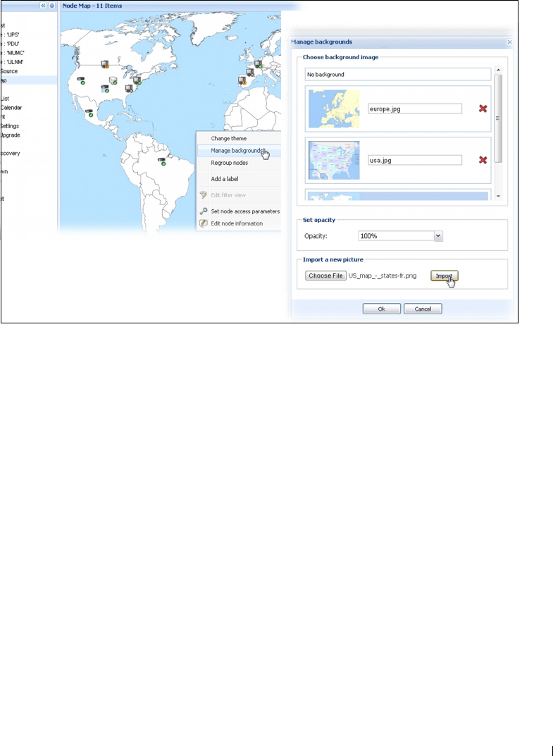Select the node located in Brazil
553x756 pixels.
[162, 162]
